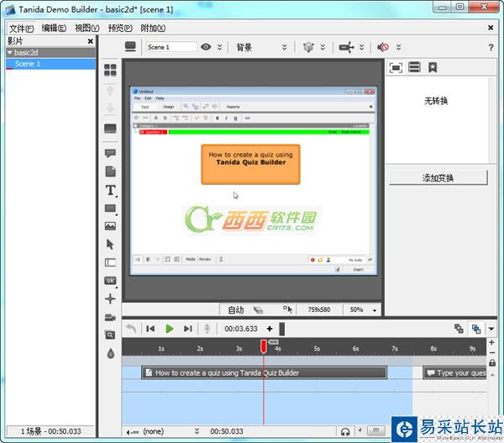Insert a balloon callout object
504x443 pixels.
click(110, 153)
